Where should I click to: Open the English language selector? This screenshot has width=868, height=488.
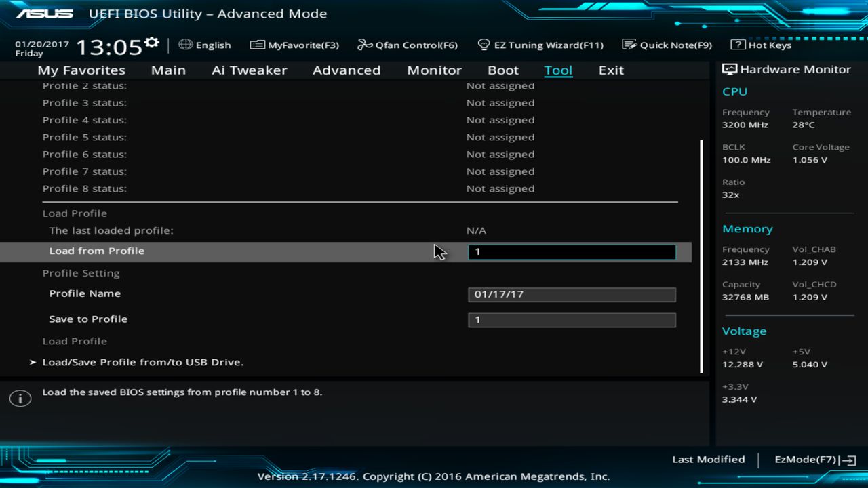205,45
